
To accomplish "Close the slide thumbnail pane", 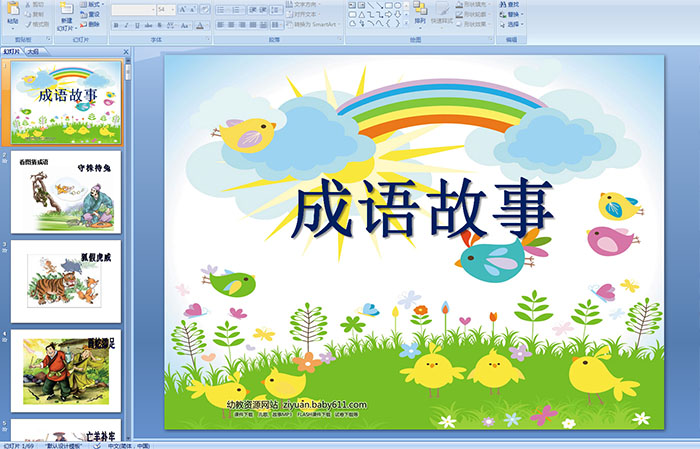I will tap(125, 52).
